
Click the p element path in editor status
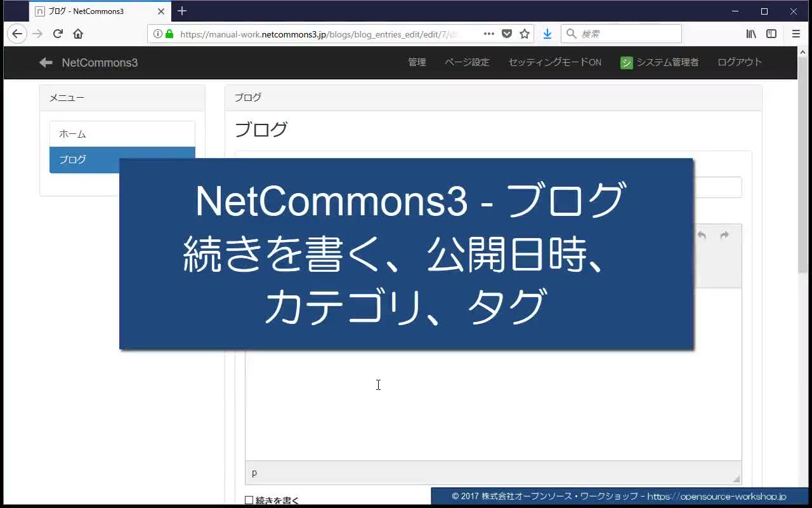tap(254, 472)
